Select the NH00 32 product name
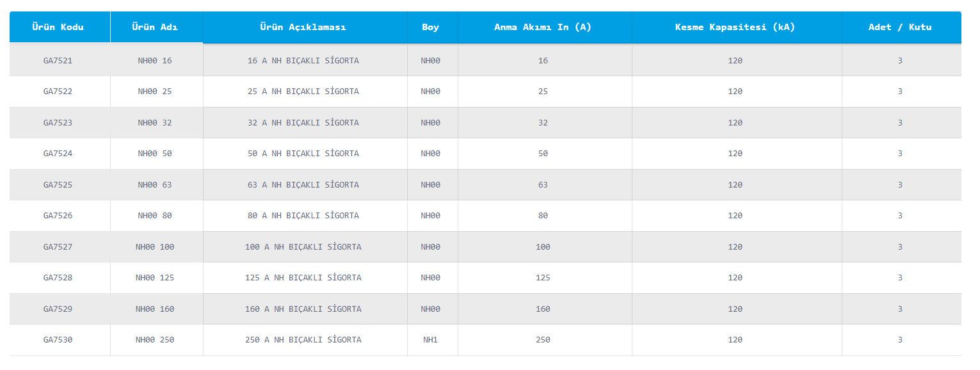Image resolution: width=980 pixels, height=370 pixels. (x=155, y=123)
